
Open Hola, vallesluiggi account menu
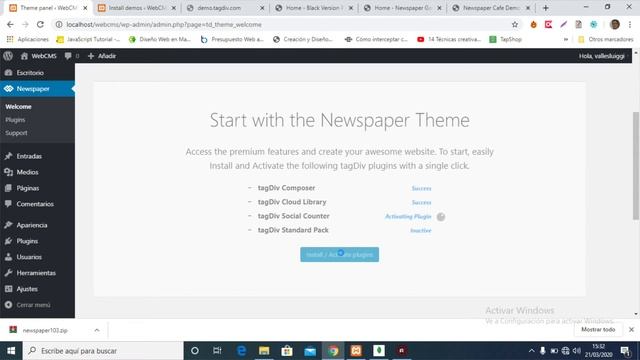point(603,56)
